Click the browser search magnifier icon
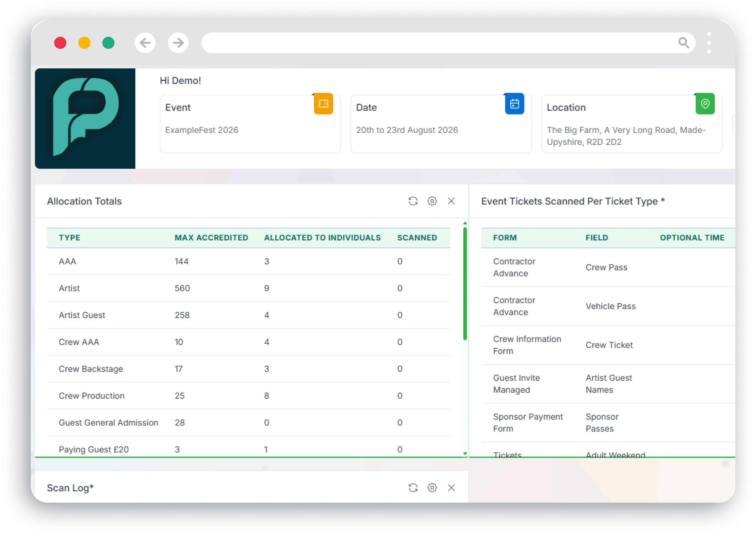 [x=684, y=43]
